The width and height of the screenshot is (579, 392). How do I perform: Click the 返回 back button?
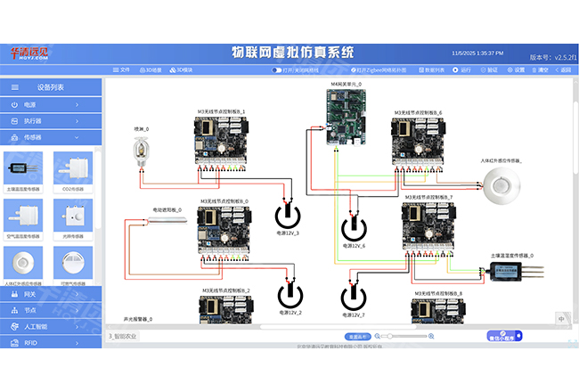tap(563, 69)
